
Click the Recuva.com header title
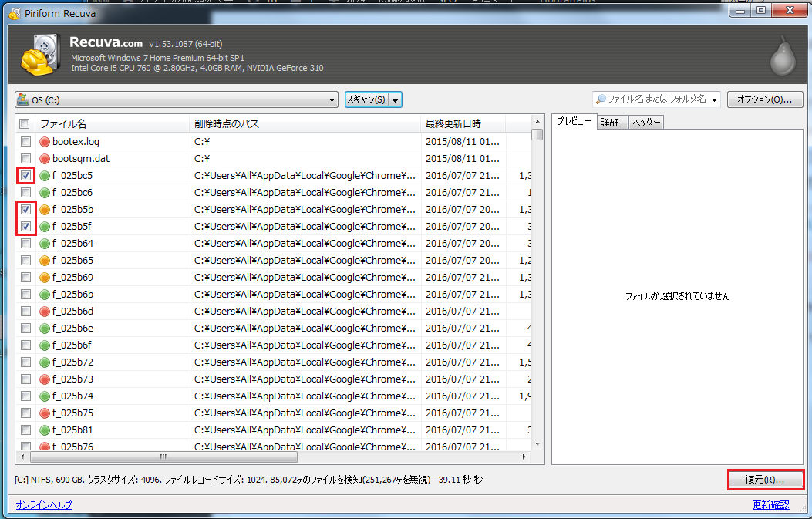(x=106, y=42)
